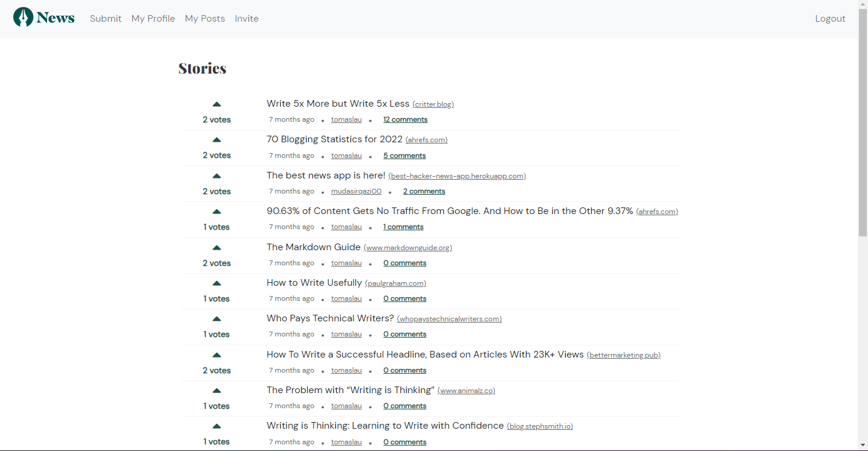Open 0 comments under How to Write Usefully
Viewport: 868px width, 451px height.
405,298
